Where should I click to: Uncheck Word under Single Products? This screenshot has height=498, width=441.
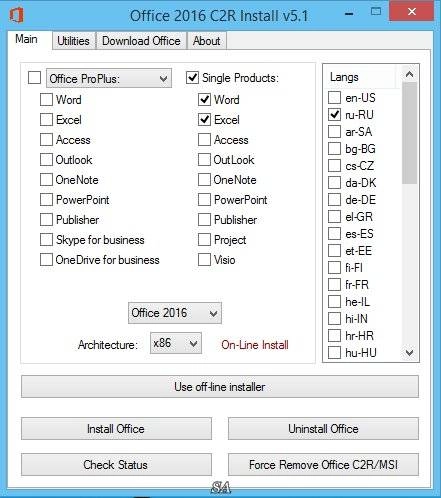pyautogui.click(x=204, y=100)
